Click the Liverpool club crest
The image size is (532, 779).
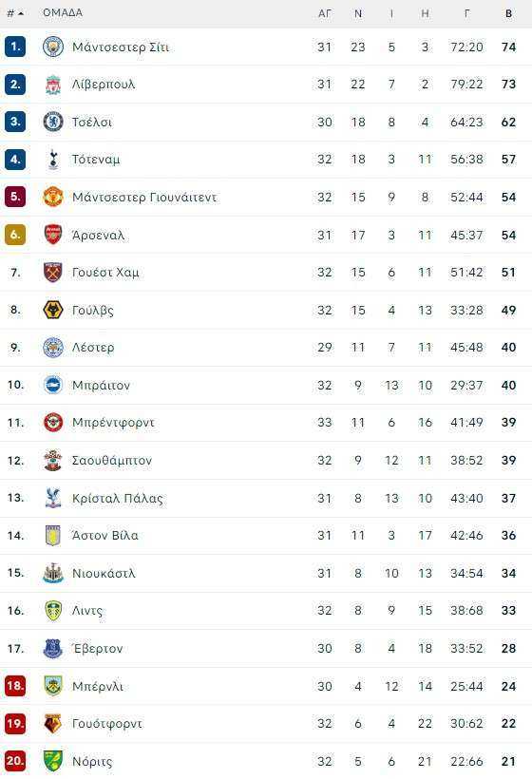52,85
